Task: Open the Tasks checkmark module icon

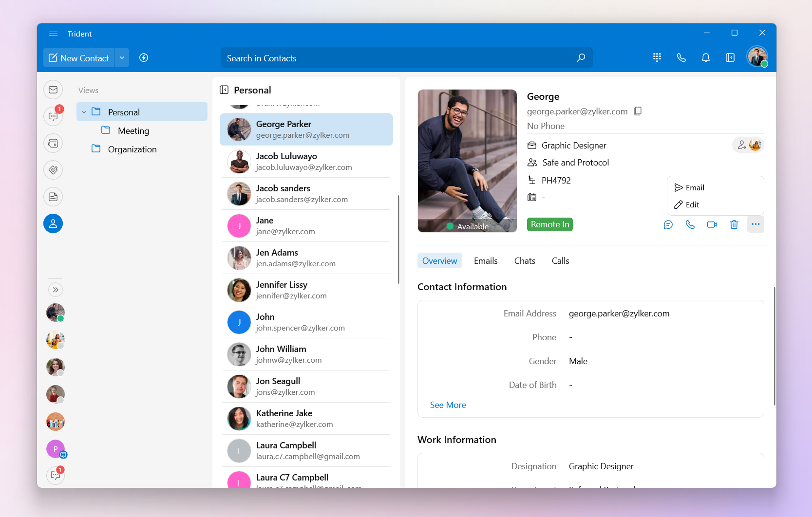Action: tap(53, 170)
